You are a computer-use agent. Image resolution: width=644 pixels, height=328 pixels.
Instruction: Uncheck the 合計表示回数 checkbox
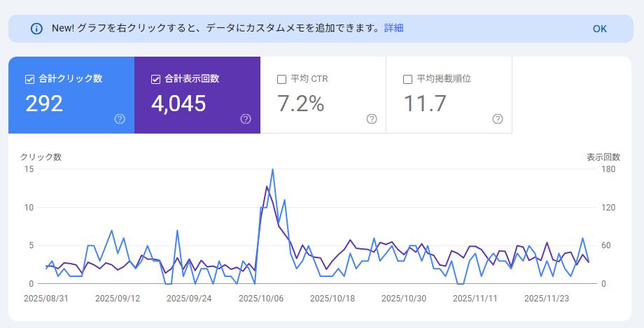[155, 79]
